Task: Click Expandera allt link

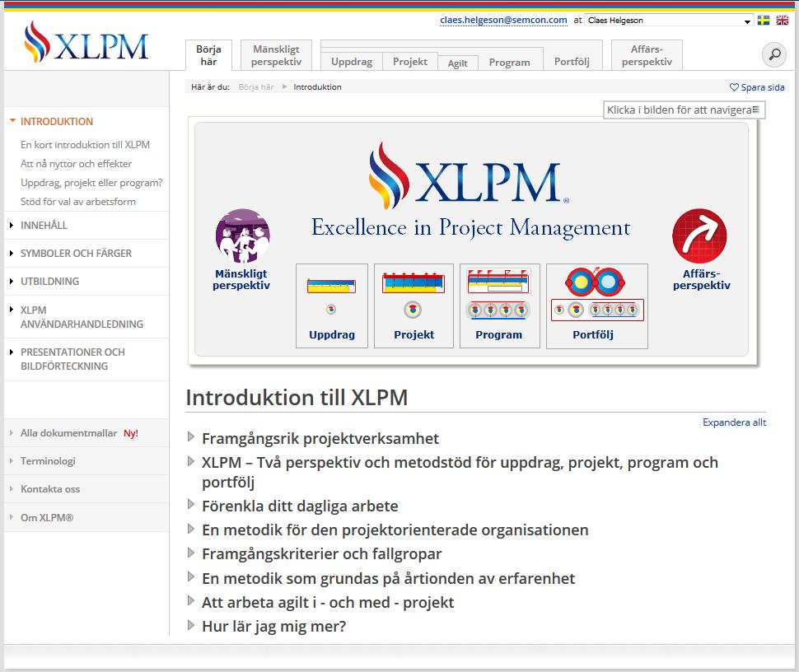Action: pyautogui.click(x=734, y=422)
